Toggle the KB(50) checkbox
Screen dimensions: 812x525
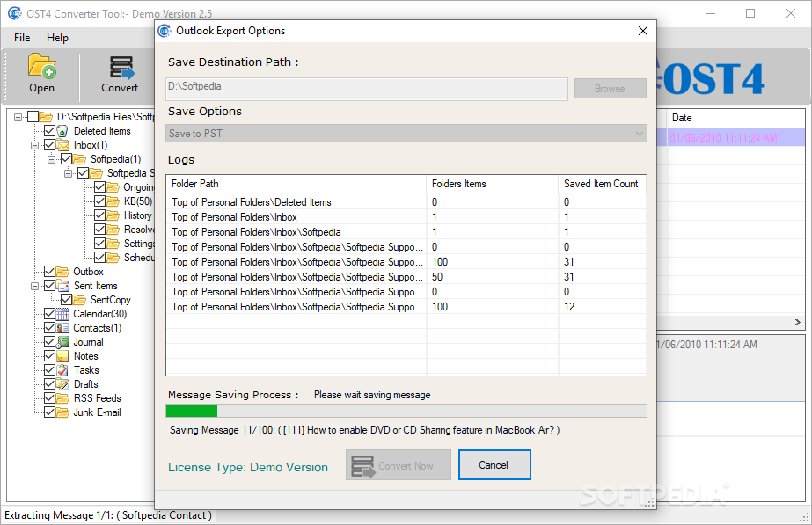click(x=100, y=201)
